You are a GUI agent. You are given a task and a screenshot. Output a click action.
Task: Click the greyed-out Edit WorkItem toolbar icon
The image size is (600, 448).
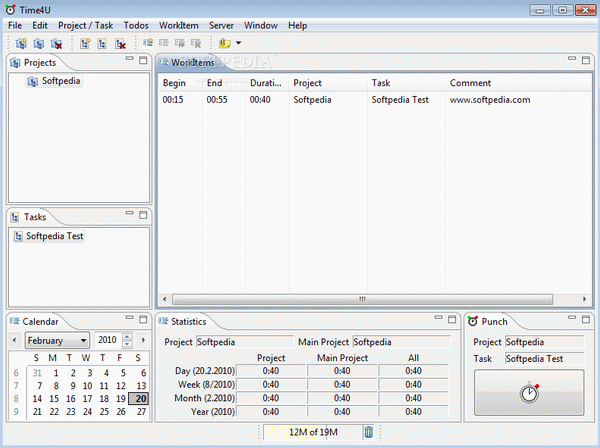click(x=164, y=43)
